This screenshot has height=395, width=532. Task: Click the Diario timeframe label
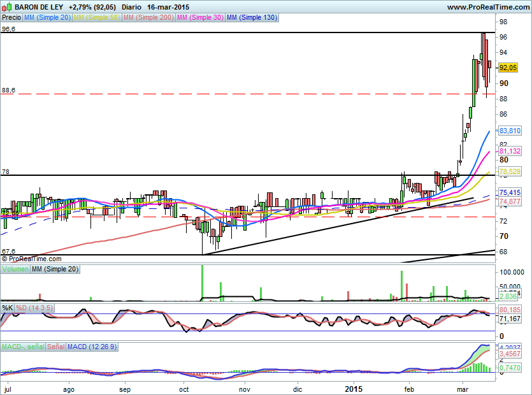(x=131, y=7)
